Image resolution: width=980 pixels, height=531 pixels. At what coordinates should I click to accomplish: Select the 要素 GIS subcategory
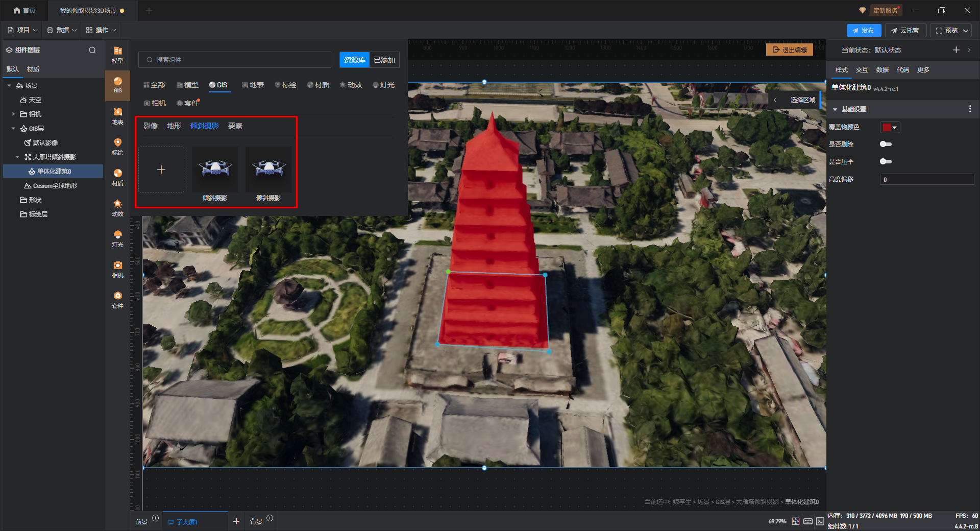point(235,126)
